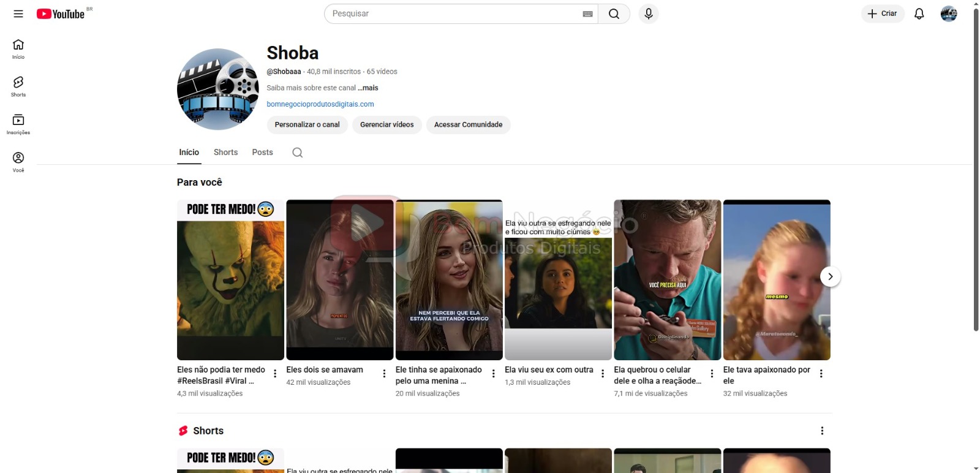
Task: Click Personalizar o canal button
Action: pyautogui.click(x=307, y=125)
